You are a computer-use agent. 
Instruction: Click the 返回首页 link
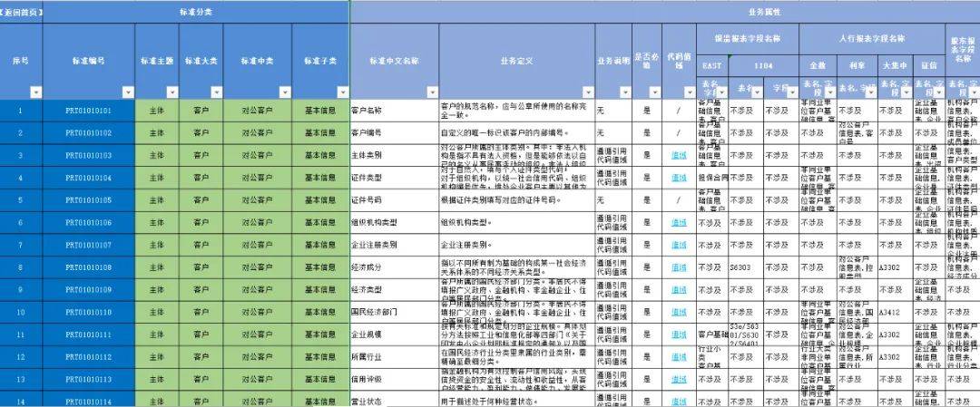[21, 12]
